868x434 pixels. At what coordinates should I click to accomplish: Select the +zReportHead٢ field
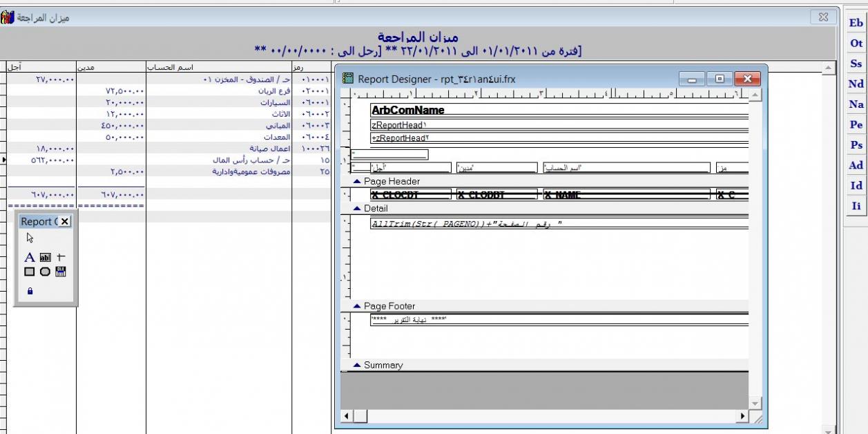point(560,138)
